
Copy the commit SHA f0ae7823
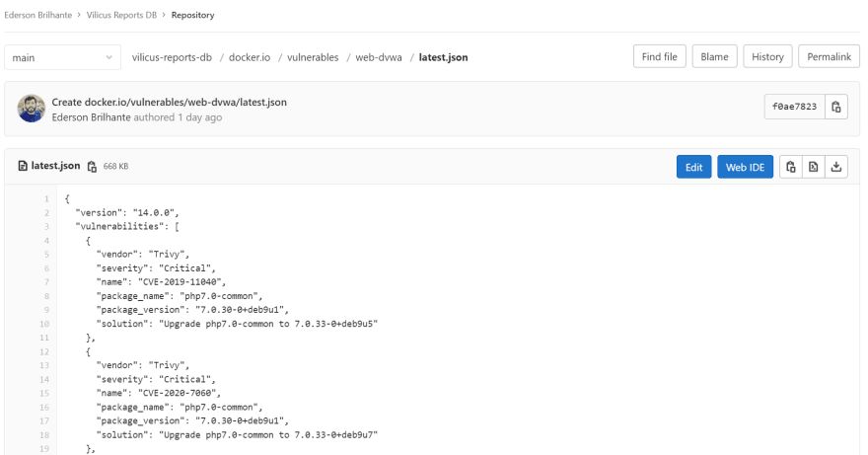pyautogui.click(x=835, y=109)
